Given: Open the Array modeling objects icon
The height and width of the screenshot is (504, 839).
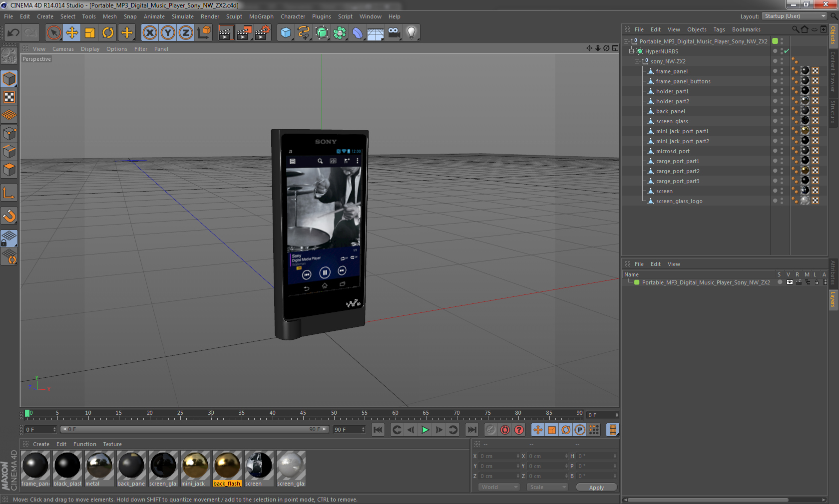Looking at the screenshot, I should tap(340, 33).
